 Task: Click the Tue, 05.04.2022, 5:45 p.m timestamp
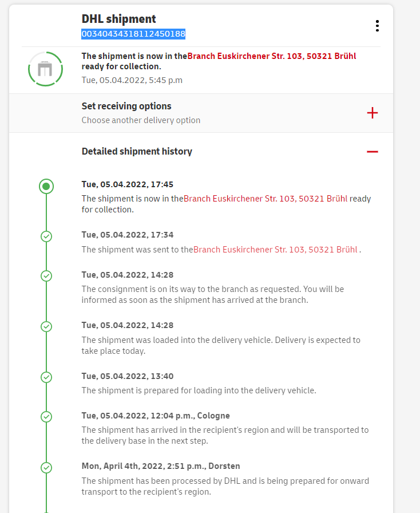pyautogui.click(x=132, y=80)
